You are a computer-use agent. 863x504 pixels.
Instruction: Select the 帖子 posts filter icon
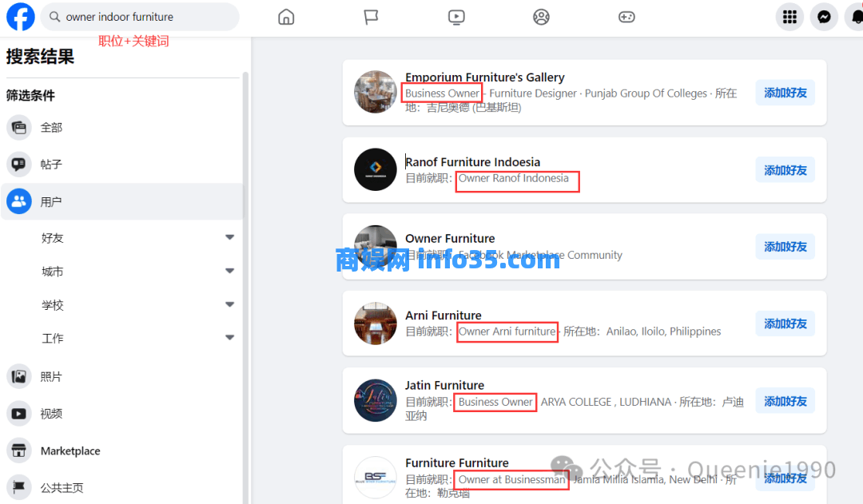[x=18, y=164]
